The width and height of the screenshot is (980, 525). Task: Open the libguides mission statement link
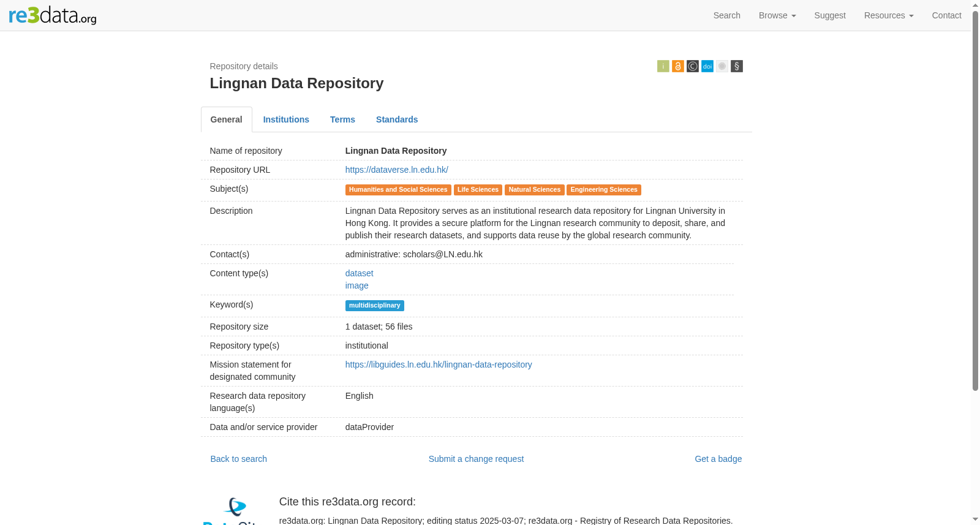click(x=439, y=364)
